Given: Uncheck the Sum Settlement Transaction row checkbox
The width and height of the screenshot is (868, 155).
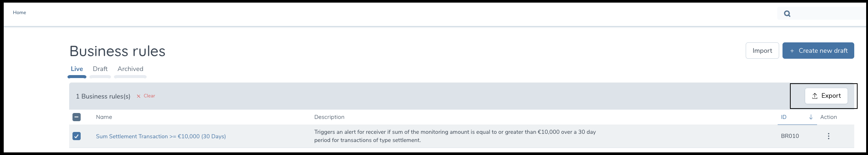Looking at the screenshot, I should (77, 136).
